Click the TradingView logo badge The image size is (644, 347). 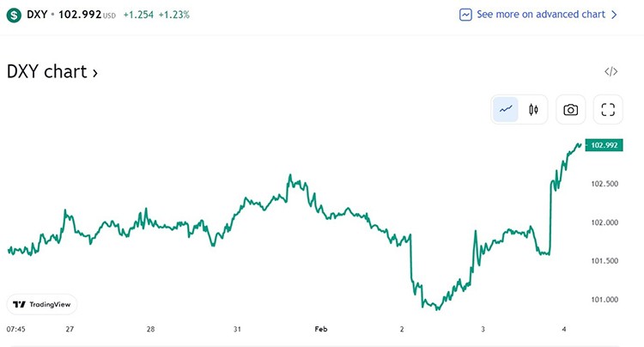(x=42, y=304)
